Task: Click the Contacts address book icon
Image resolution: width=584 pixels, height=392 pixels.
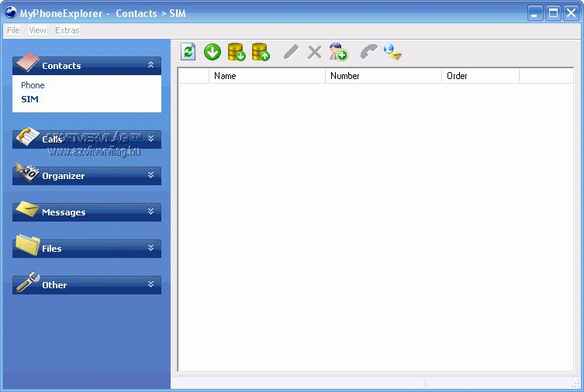Action: (x=28, y=62)
